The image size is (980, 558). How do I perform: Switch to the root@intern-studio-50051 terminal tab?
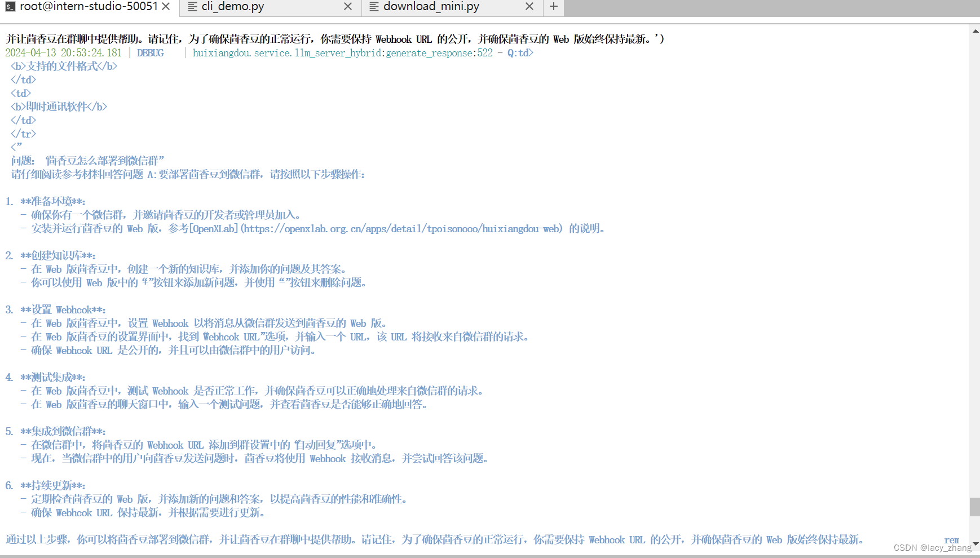point(89,7)
